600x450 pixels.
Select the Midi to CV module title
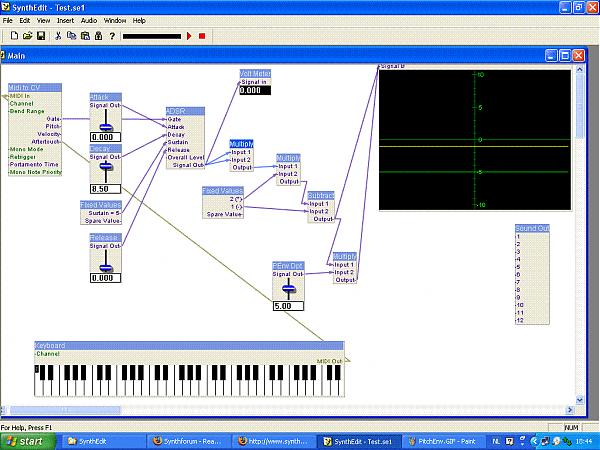(x=35, y=88)
